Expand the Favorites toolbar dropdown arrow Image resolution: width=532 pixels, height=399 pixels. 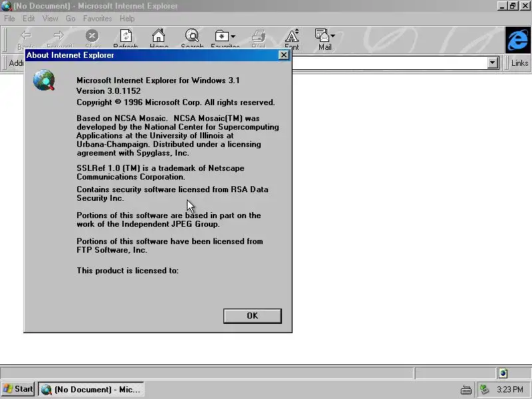[x=233, y=37]
